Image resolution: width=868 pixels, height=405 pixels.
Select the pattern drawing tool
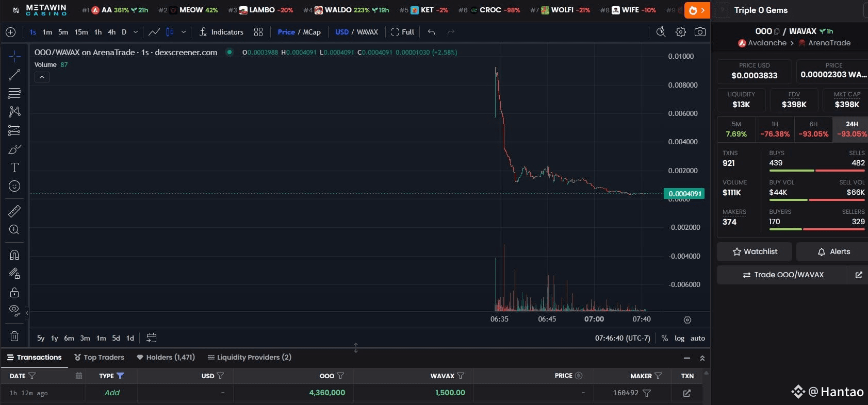pos(14,112)
